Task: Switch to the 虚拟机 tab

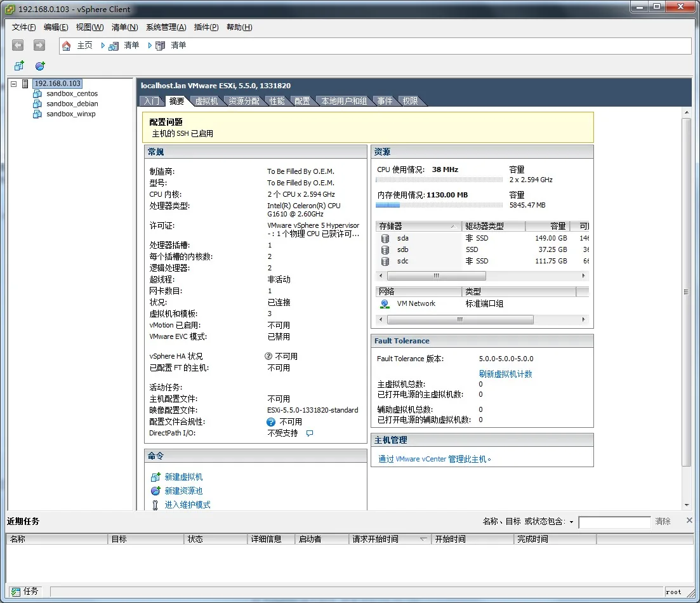Action: 207,101
